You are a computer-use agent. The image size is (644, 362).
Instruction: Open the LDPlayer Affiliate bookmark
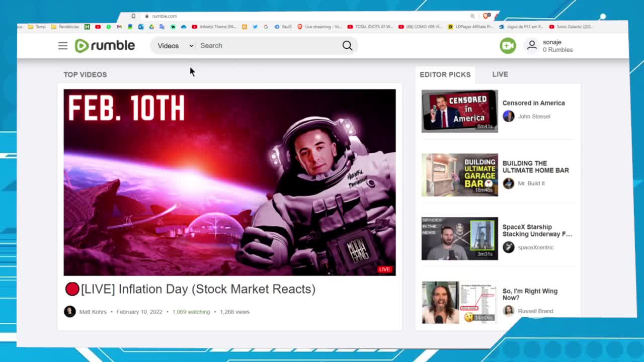pyautogui.click(x=470, y=27)
